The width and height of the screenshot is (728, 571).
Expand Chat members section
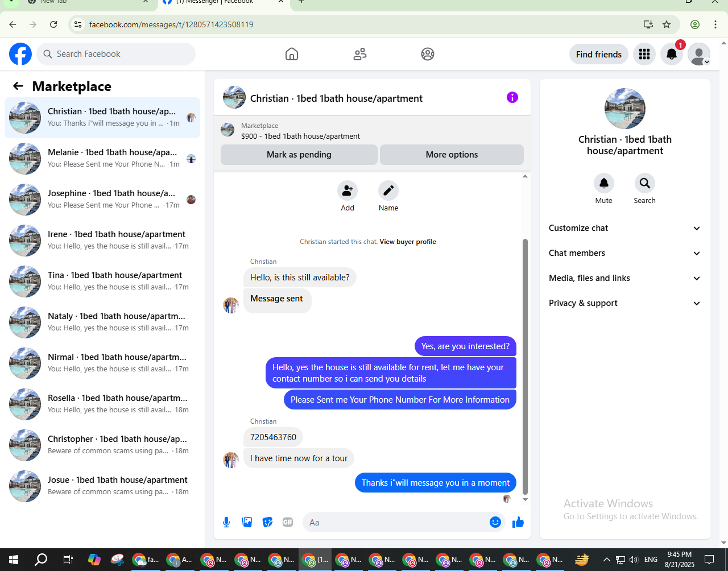tap(624, 253)
